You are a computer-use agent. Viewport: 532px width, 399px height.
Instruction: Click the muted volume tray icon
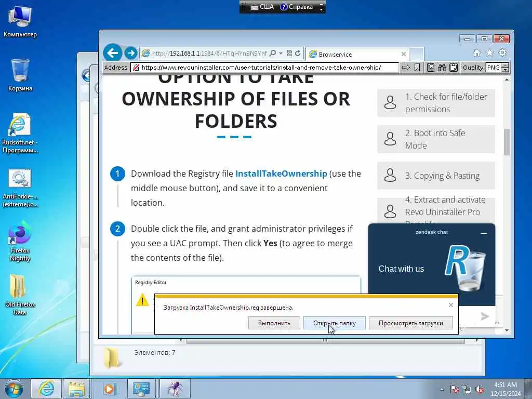tap(480, 390)
